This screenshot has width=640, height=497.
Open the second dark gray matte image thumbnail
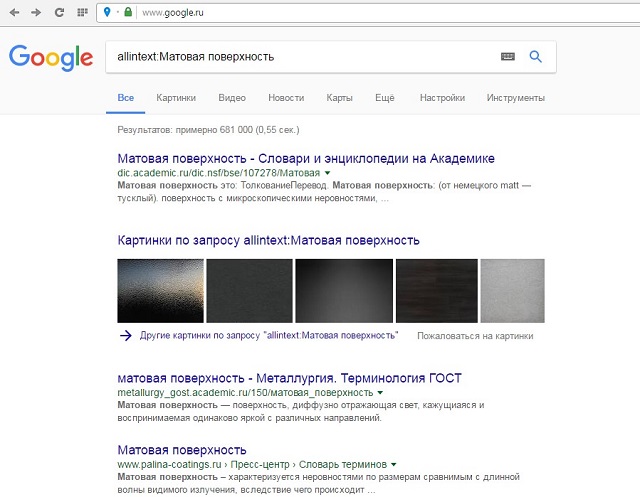pos(249,291)
